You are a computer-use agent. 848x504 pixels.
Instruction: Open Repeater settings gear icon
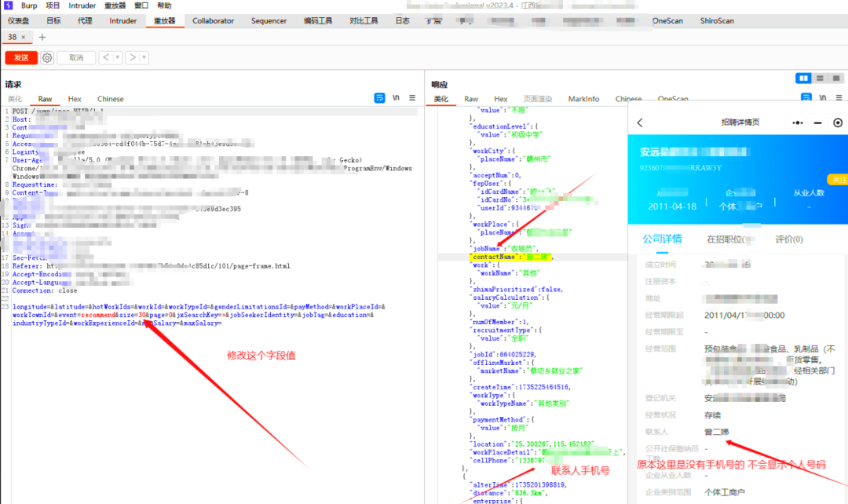[47, 58]
